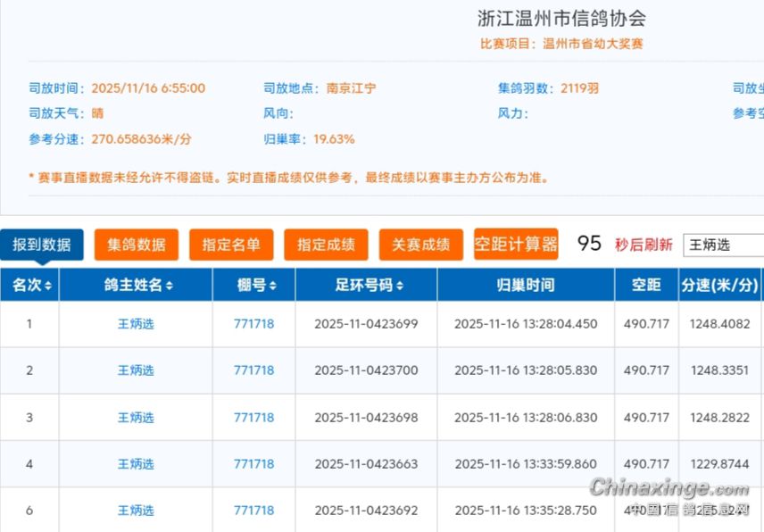Screen dimensions: 764x532
Task: Open owner 王炳选 in the rank 3 row
Action: click(x=136, y=418)
